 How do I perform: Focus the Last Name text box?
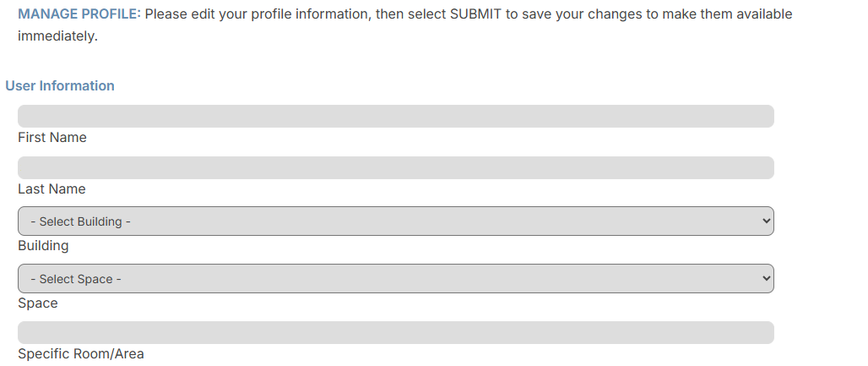395,168
